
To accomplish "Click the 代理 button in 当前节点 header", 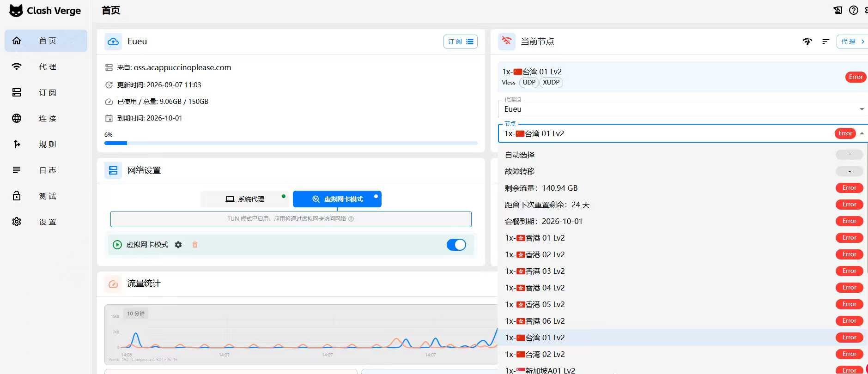I will coord(852,42).
